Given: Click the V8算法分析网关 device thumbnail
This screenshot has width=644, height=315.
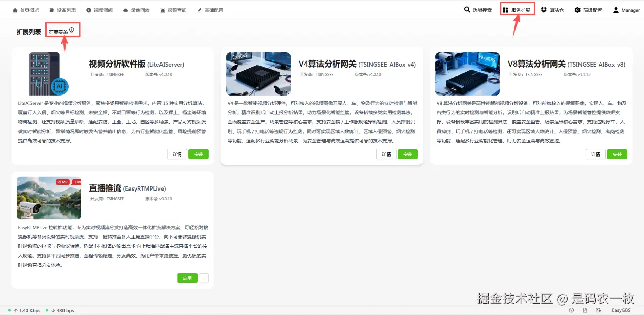Looking at the screenshot, I should click(x=467, y=74).
